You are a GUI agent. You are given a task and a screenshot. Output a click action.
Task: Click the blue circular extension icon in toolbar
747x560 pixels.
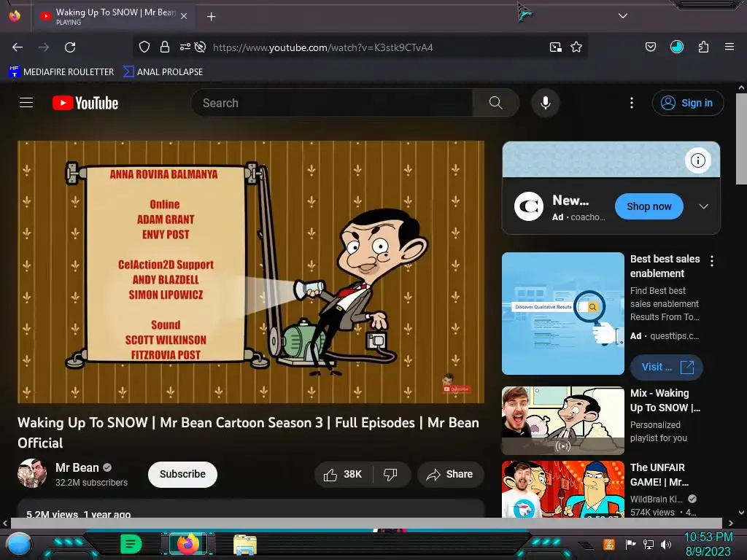tap(677, 47)
